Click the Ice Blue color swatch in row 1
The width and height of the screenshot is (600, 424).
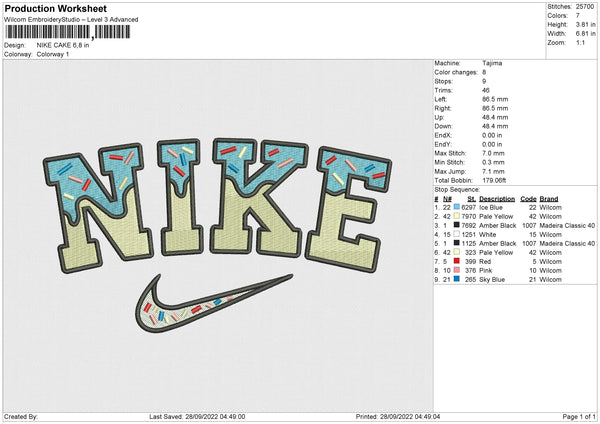[457, 207]
